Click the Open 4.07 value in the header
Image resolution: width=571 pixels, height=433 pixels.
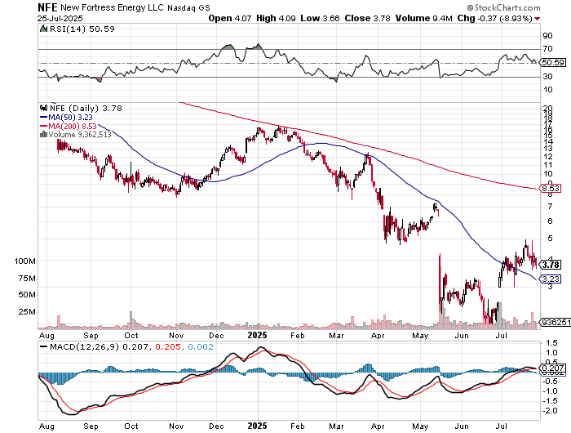pyautogui.click(x=230, y=18)
